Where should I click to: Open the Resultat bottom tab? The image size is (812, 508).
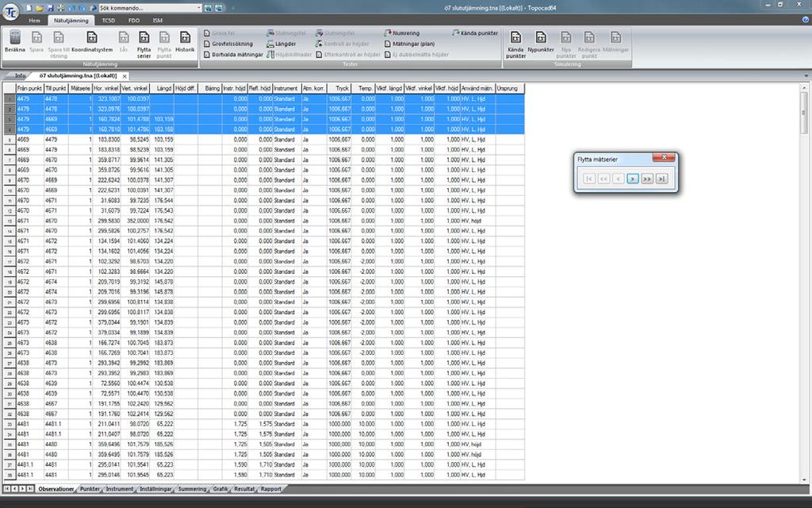244,489
